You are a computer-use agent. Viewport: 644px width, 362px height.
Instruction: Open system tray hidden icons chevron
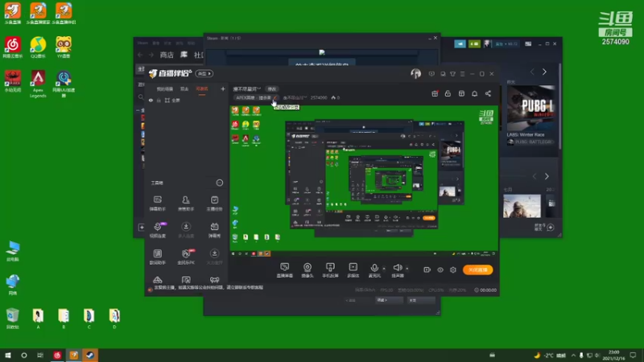click(x=573, y=355)
